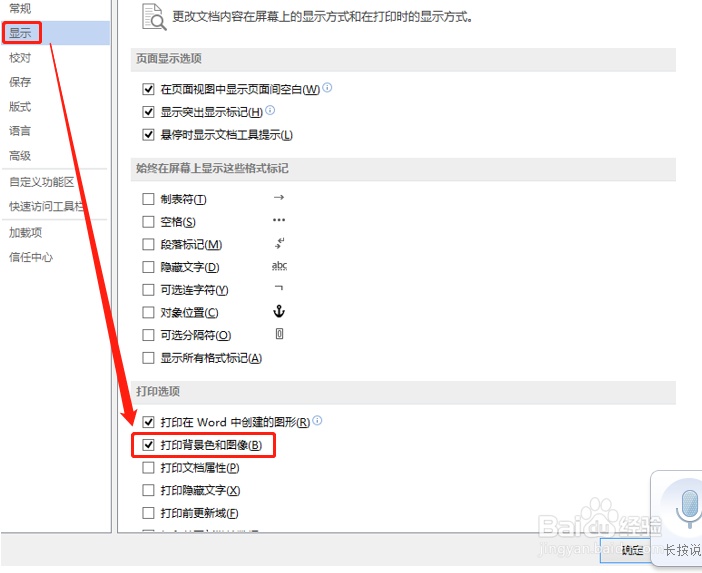This screenshot has width=702, height=573.
Task: Enable the 隐藏文字 display checkbox
Action: point(148,267)
